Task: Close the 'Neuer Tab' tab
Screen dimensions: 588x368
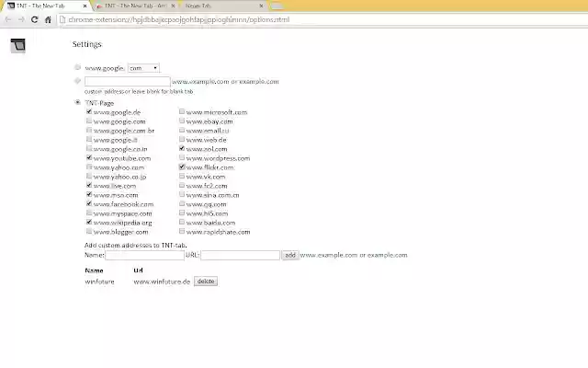Action: pos(261,6)
